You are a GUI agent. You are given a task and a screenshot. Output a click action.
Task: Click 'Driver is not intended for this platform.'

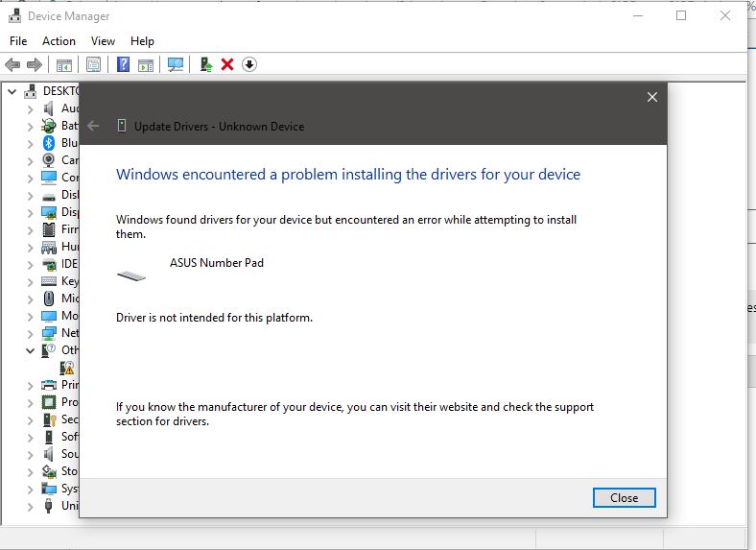coord(214,318)
